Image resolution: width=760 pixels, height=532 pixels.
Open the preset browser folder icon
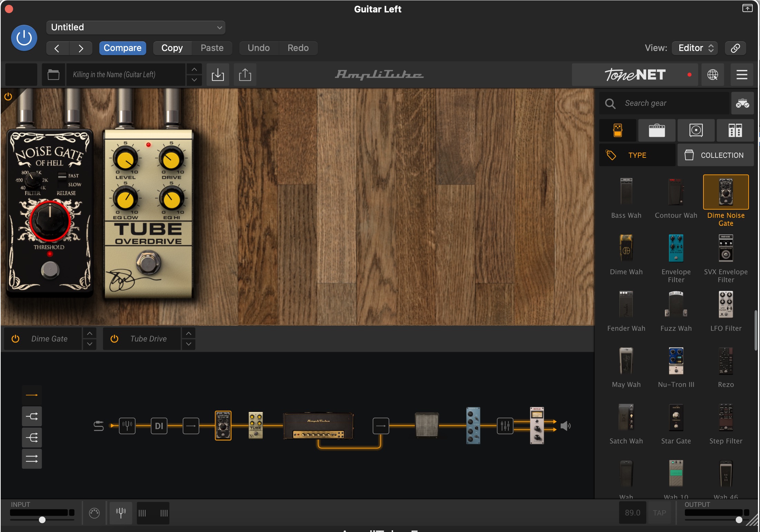[x=53, y=74]
